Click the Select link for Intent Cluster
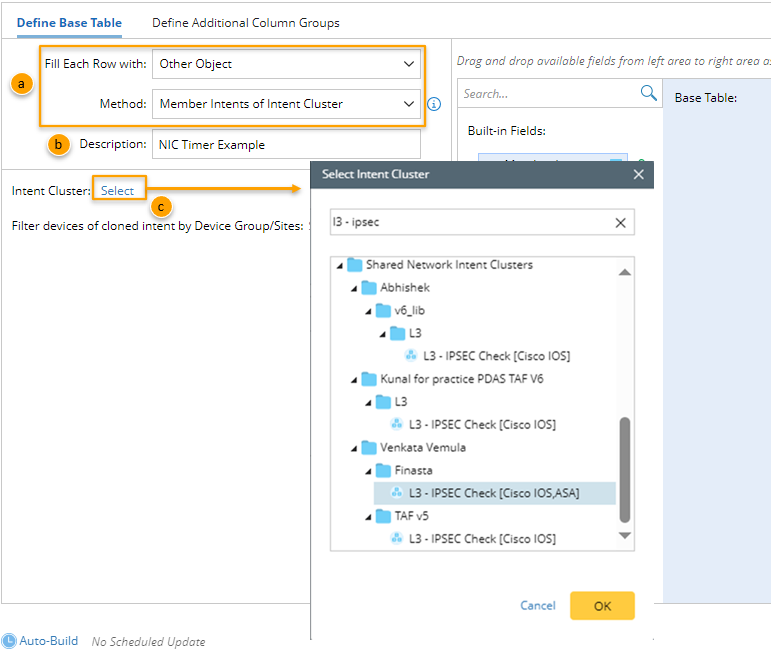The width and height of the screenshot is (771, 669). (x=117, y=190)
